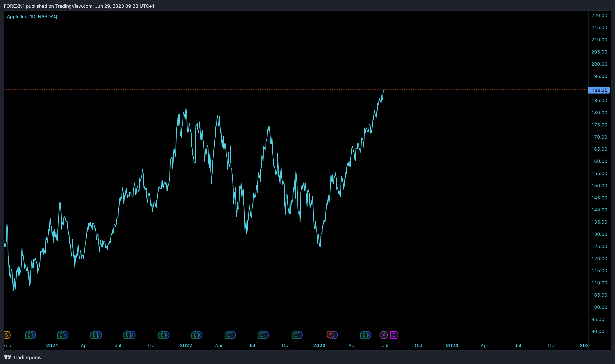Image resolution: width=615 pixels, height=364 pixels.
Task: Open green earnings marker nearest the 2022 label
Action: point(195,335)
